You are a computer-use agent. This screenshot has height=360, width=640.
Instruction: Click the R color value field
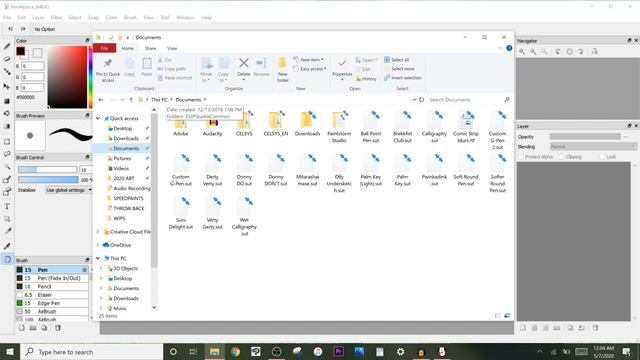coord(33,66)
